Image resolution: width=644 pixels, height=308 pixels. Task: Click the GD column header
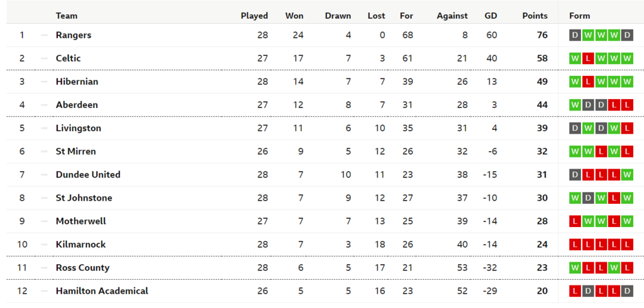pos(491,15)
